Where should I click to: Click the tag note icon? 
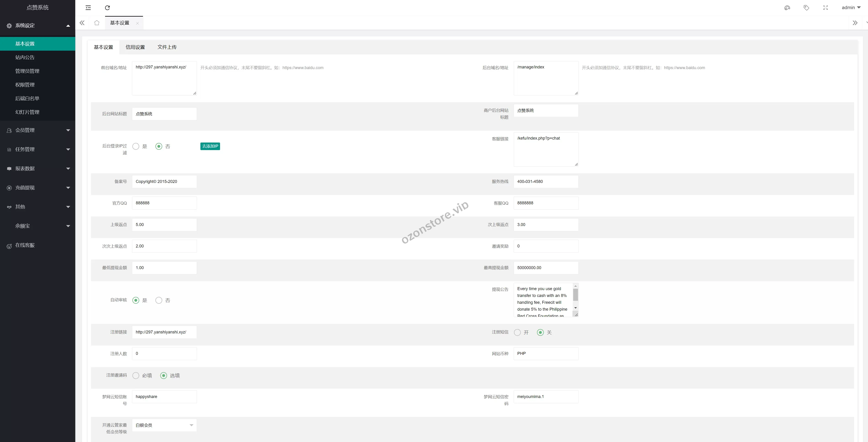coord(806,8)
